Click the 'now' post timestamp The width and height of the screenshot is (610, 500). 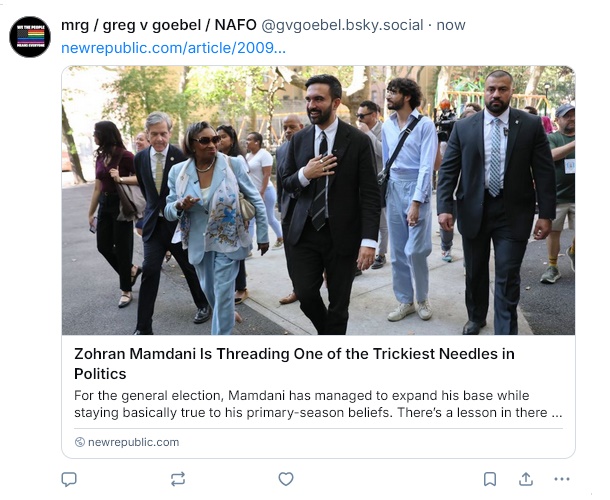(451, 25)
